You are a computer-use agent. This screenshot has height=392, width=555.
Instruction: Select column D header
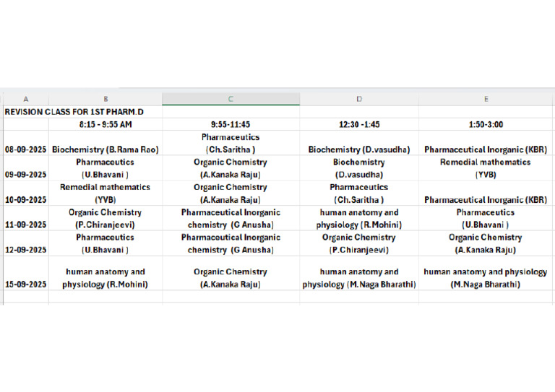tap(359, 99)
